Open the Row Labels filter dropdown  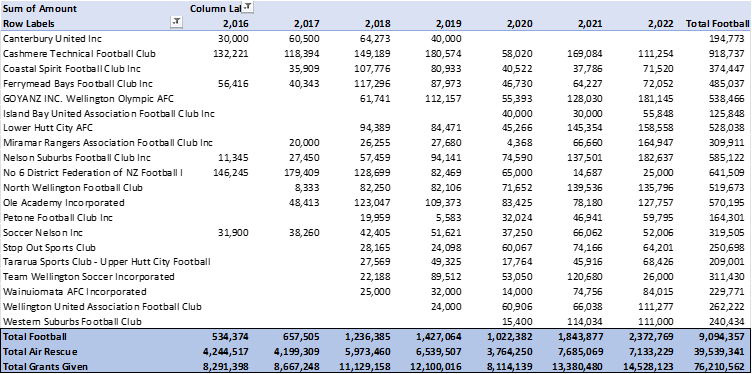coord(177,22)
